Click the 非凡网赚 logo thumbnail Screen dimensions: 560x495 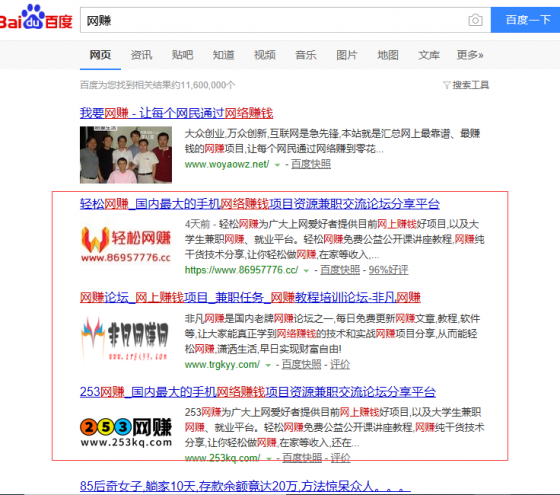point(125,338)
